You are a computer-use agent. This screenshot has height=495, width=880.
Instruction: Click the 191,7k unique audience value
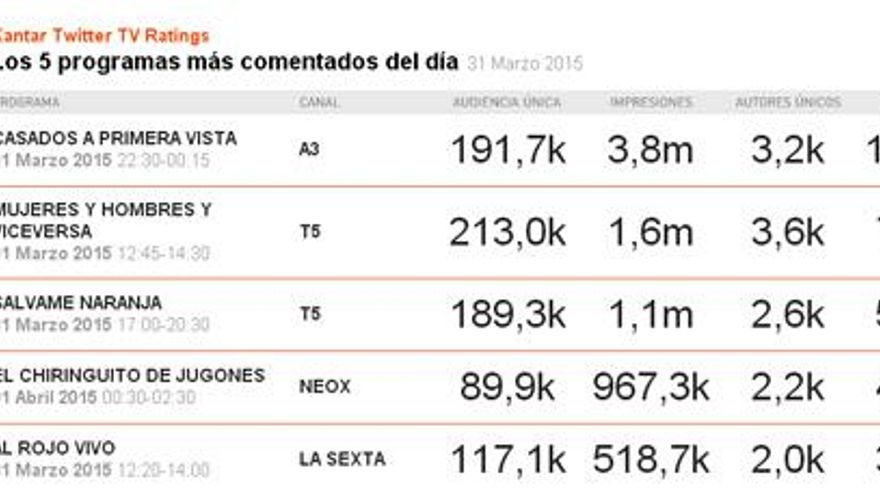(507, 150)
